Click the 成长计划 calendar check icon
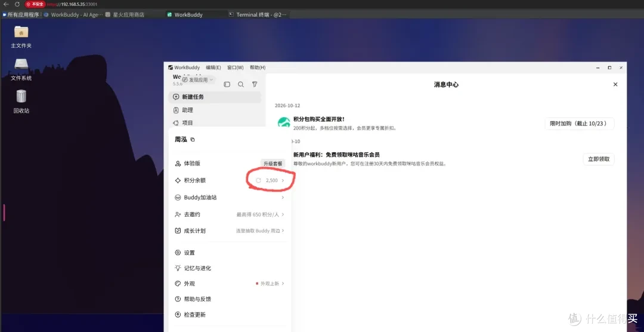 [x=178, y=231]
